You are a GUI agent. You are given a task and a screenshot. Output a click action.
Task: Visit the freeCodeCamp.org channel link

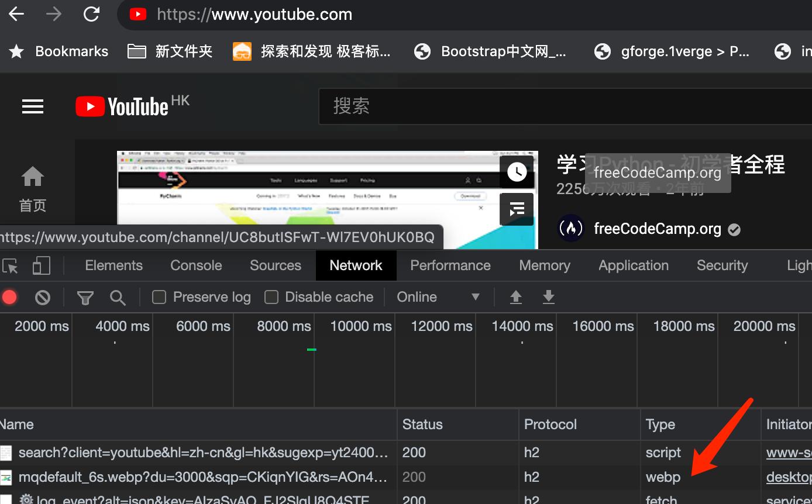(657, 229)
